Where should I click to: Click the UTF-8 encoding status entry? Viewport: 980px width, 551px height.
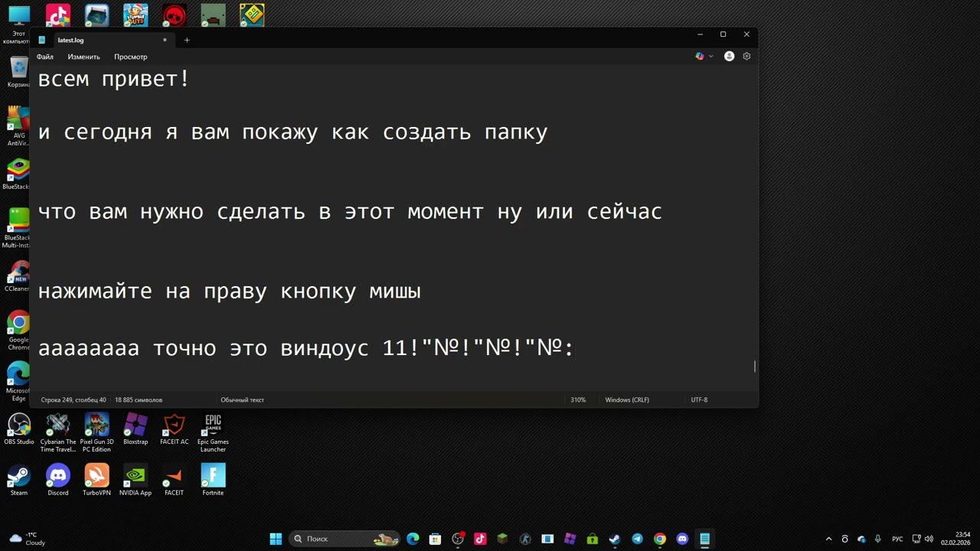[699, 399]
